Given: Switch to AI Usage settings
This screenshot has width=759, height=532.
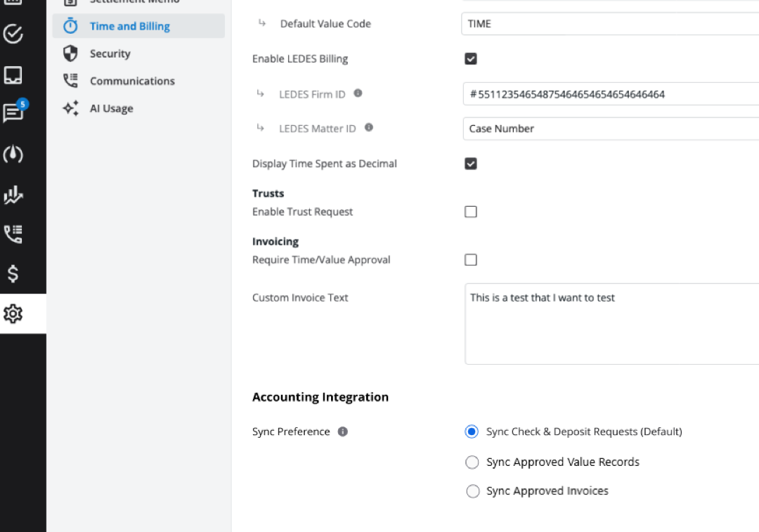Looking at the screenshot, I should (110, 108).
